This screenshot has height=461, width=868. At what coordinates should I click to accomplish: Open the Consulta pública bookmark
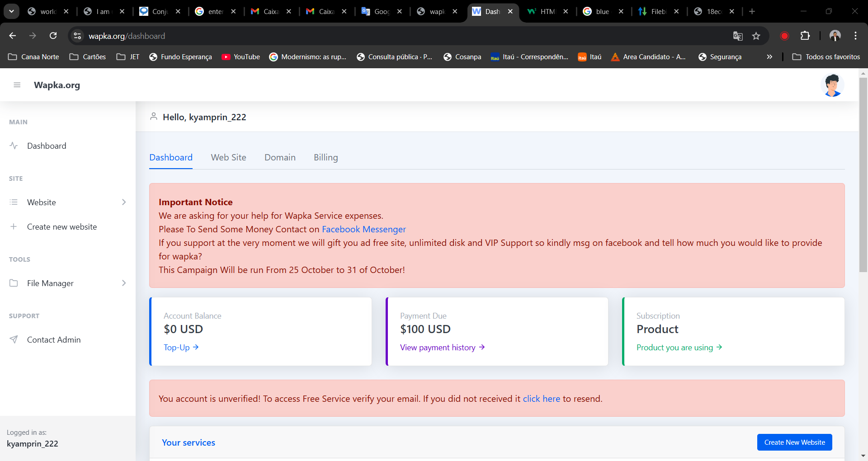[394, 56]
